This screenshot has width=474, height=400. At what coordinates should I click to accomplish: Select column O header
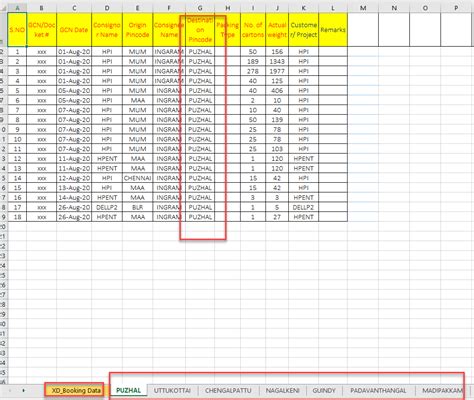(x=425, y=8)
